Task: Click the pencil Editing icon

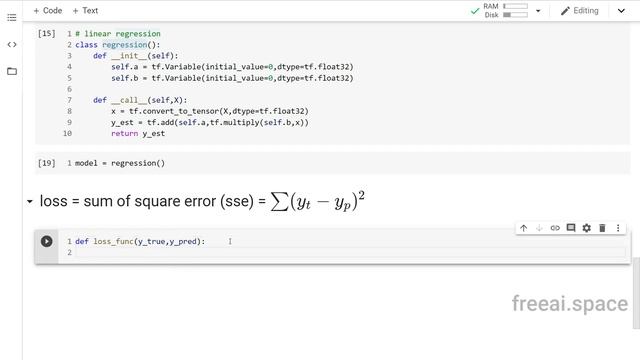Action: [x=565, y=11]
